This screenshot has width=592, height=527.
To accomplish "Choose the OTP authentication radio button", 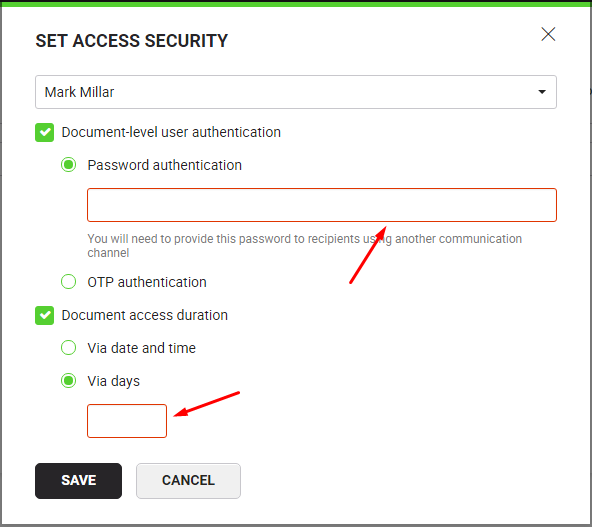I will pos(68,282).
